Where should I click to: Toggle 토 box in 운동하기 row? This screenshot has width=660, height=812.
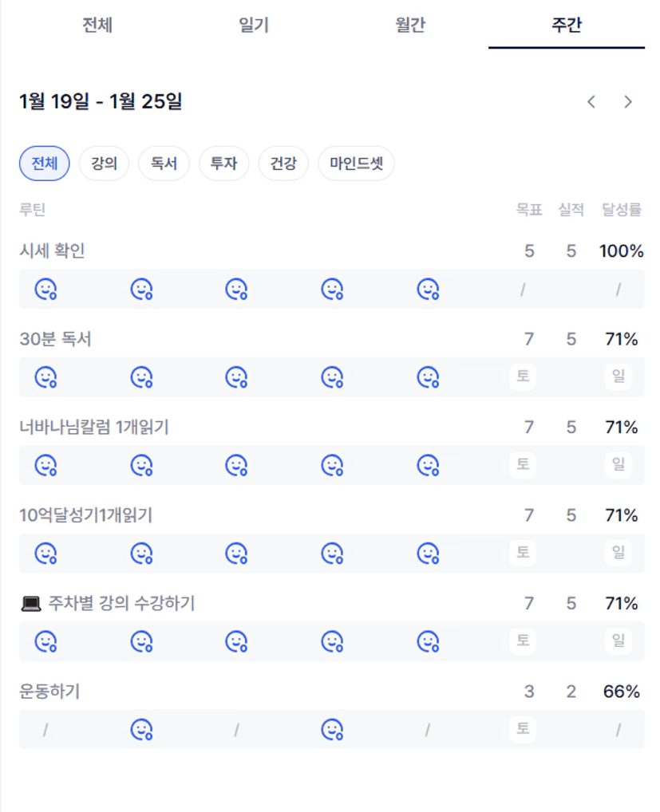(x=523, y=729)
